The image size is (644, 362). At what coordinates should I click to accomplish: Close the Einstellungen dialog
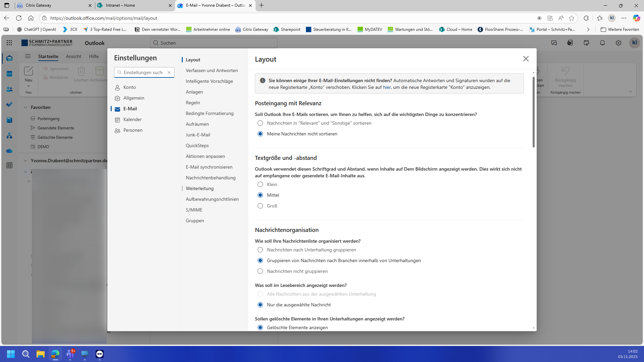pyautogui.click(x=526, y=59)
